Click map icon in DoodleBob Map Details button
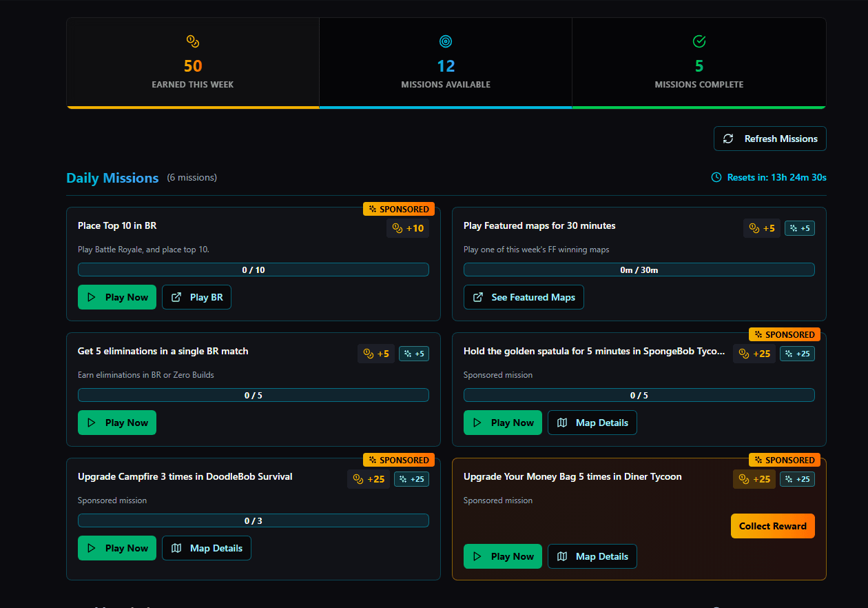The height and width of the screenshot is (608, 868). tap(176, 548)
